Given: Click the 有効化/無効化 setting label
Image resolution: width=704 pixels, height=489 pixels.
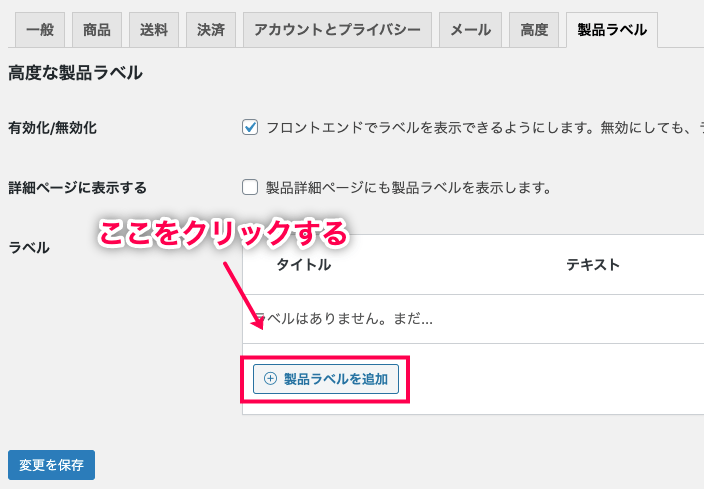Looking at the screenshot, I should (x=53, y=128).
